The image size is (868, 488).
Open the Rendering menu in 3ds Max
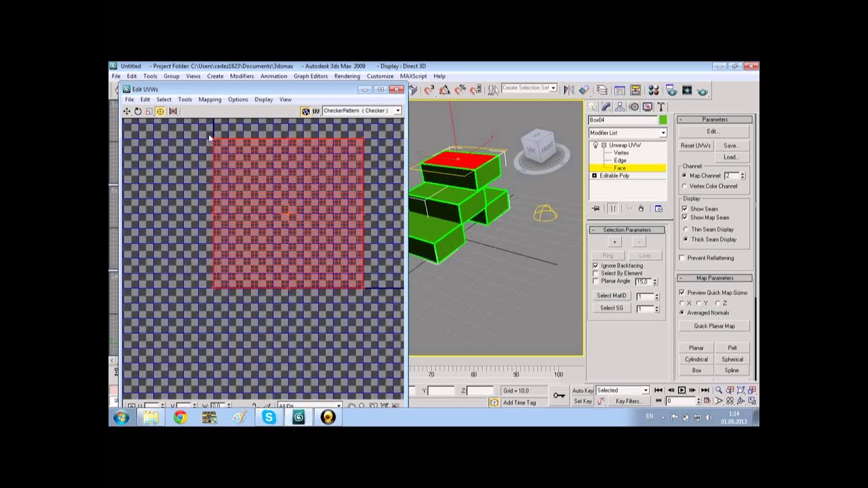click(x=346, y=76)
